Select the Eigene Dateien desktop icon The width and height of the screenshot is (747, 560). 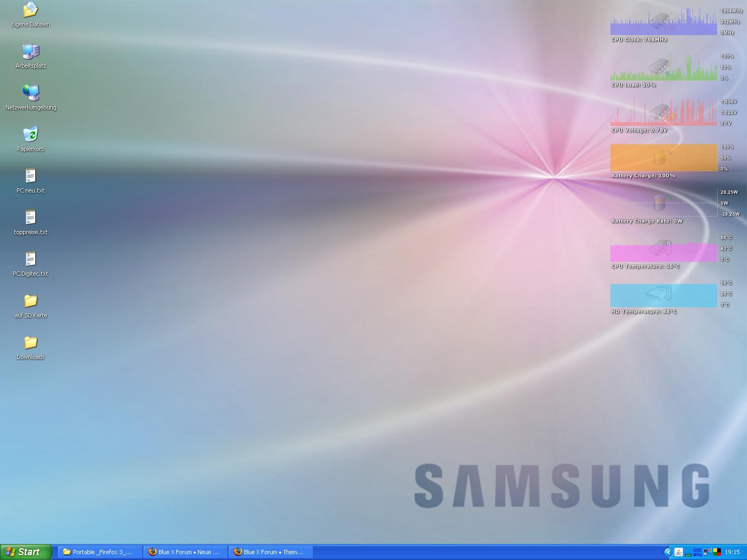point(30,10)
